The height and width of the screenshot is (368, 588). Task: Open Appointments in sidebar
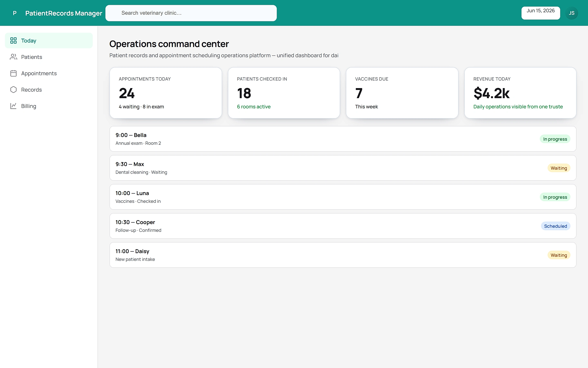coord(49,73)
